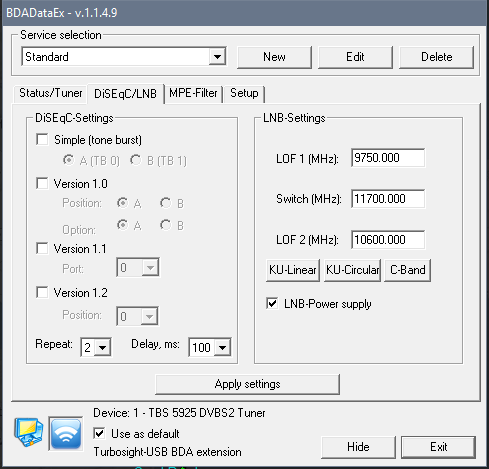Select the KU-Linear preset button
The image size is (489, 469).
point(293,270)
